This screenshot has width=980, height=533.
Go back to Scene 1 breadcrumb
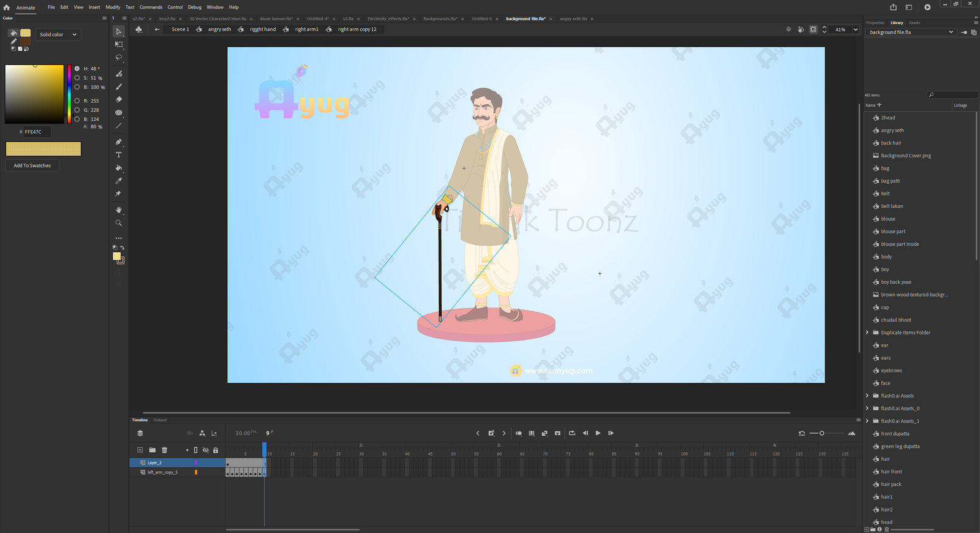pos(180,29)
